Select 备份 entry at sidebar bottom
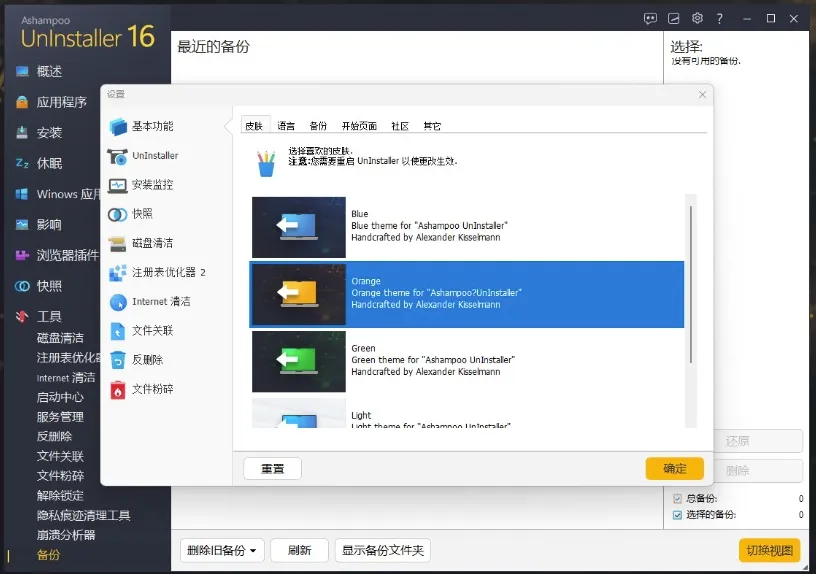 coord(48,555)
